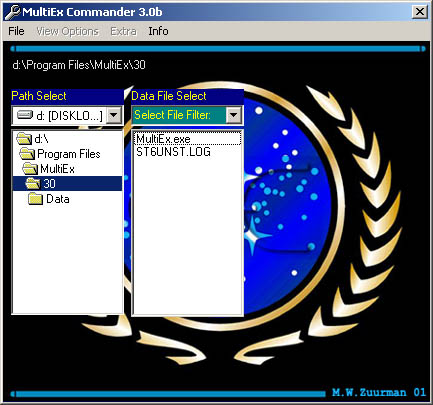Click the d: [DISKLO...] drive combo box
This screenshot has height=405, width=433.
[x=67, y=116]
